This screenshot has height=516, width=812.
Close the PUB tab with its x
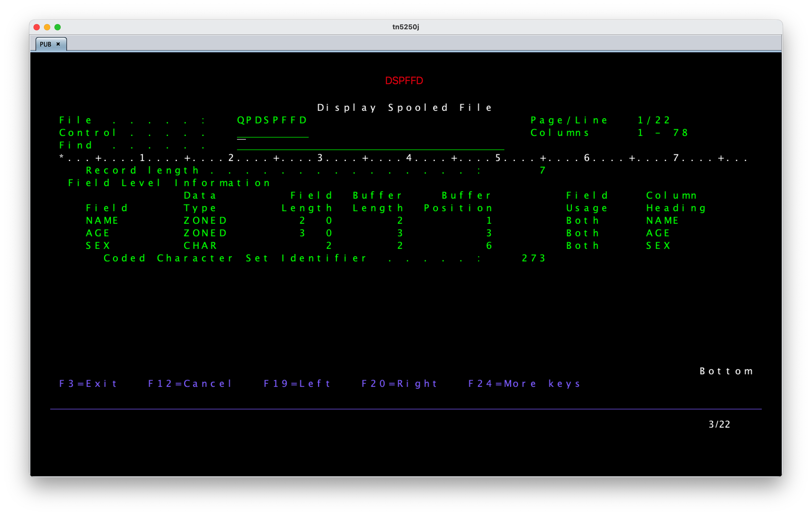(x=58, y=44)
